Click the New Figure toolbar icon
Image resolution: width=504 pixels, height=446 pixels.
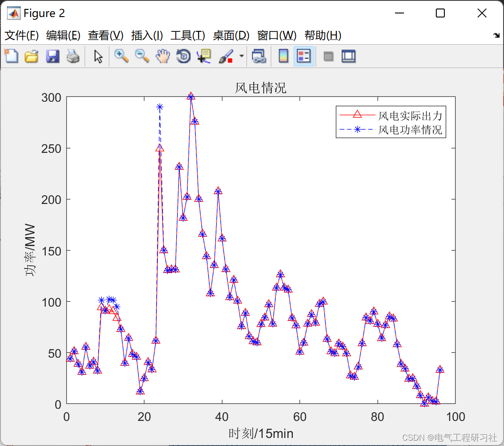tap(12, 56)
